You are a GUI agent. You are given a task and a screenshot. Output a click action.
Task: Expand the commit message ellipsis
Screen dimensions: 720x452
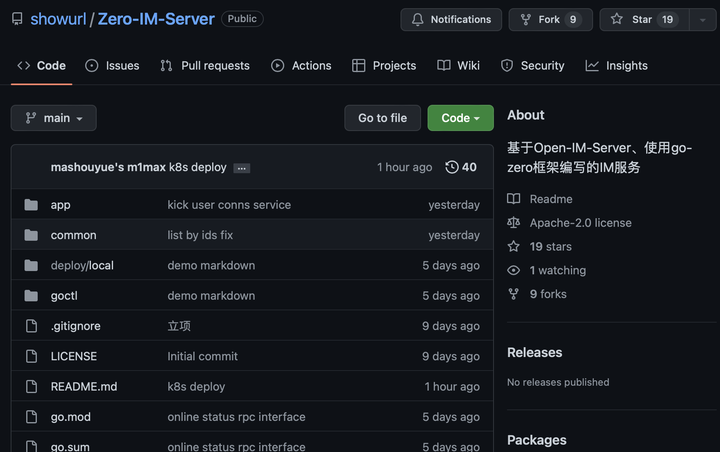point(242,168)
